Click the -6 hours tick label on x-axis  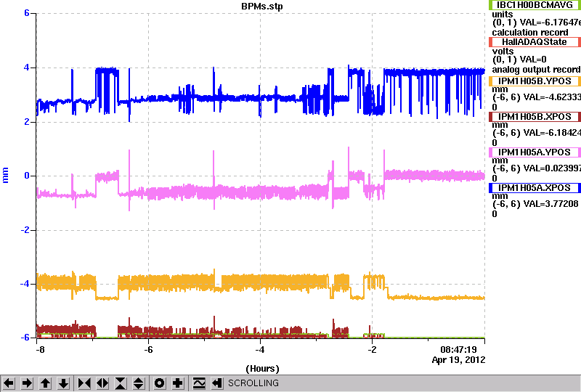[148, 350]
